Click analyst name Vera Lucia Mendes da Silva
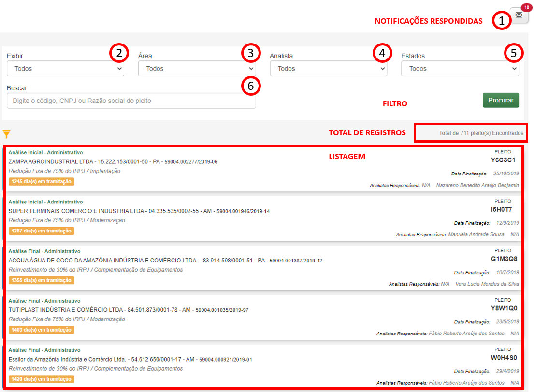Image resolution: width=534 pixels, height=392 pixels. click(x=487, y=284)
